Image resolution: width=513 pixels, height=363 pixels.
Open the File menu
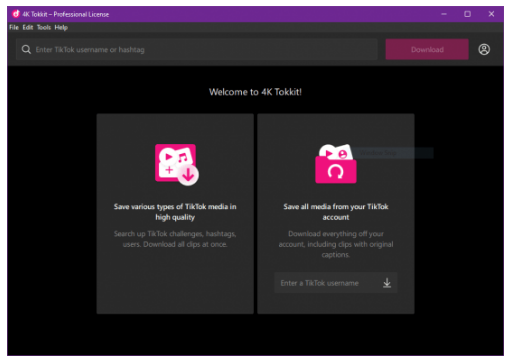point(14,27)
